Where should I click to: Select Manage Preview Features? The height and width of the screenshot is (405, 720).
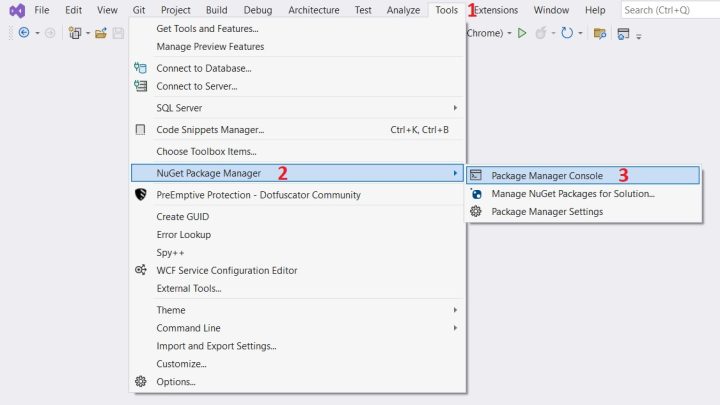pos(298,46)
